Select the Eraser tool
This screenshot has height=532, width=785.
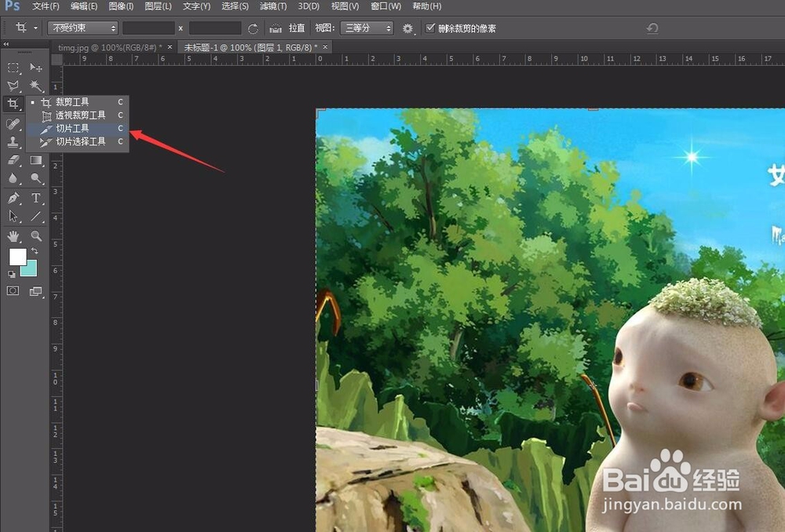pyautogui.click(x=13, y=161)
